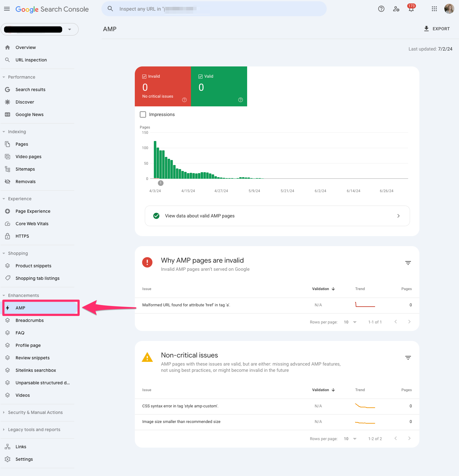The image size is (459, 476).
Task: Open Image size smaller than recommended issue
Action: [x=277, y=422]
